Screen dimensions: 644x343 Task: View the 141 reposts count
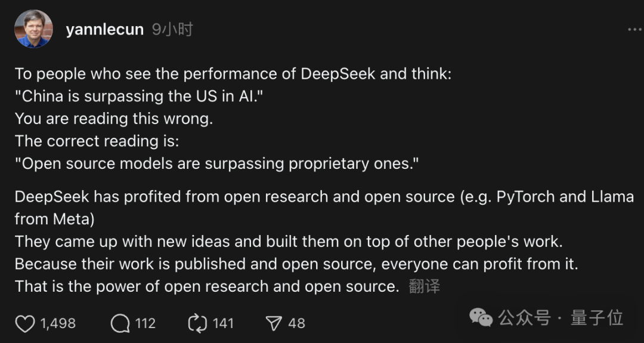(223, 324)
